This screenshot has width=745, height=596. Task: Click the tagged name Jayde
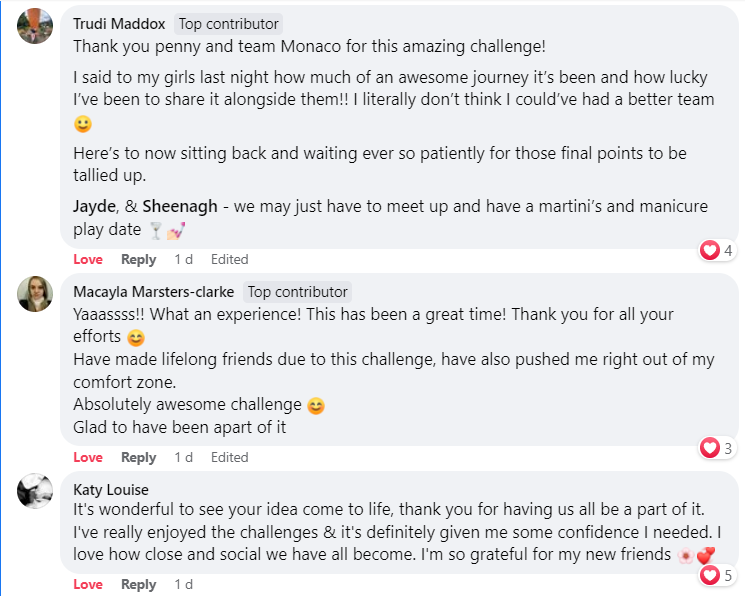click(94, 206)
